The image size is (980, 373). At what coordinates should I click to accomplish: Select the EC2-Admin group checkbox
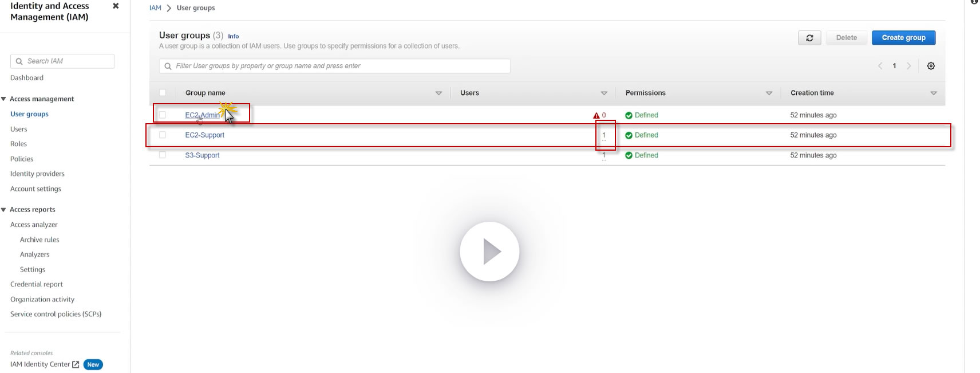(163, 115)
